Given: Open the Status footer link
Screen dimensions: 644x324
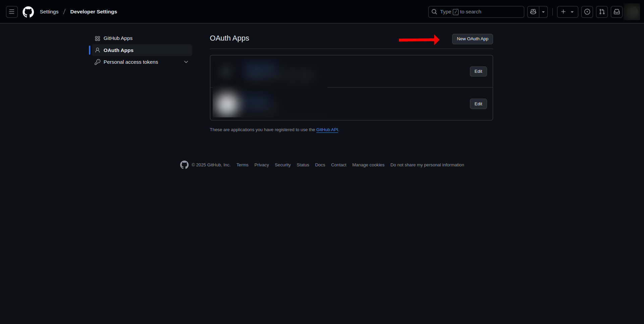Looking at the screenshot, I should pos(303,165).
